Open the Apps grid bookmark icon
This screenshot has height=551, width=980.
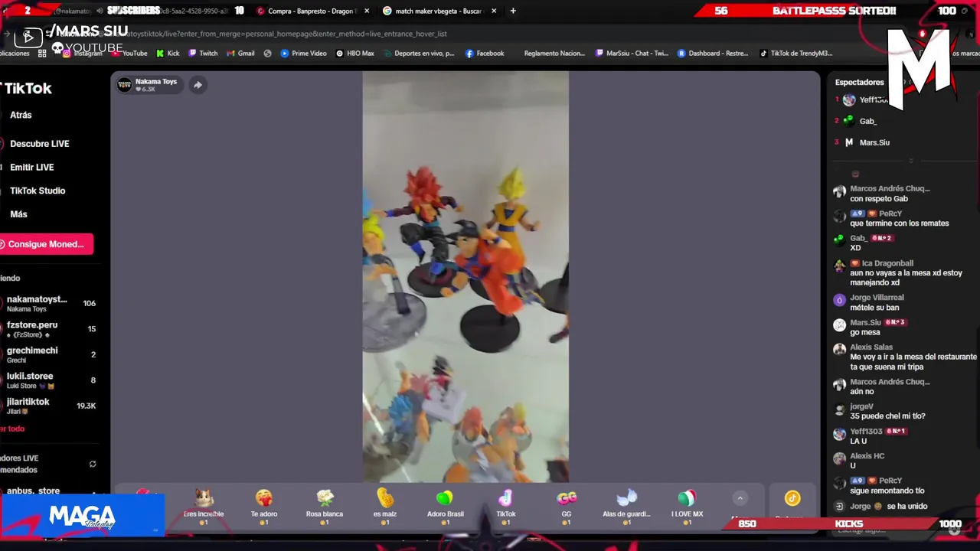pyautogui.click(x=42, y=54)
